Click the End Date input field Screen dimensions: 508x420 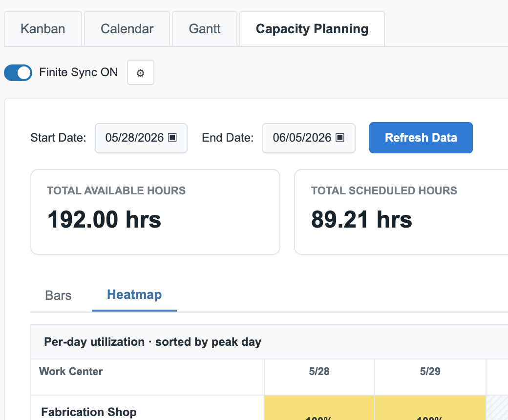(x=308, y=138)
